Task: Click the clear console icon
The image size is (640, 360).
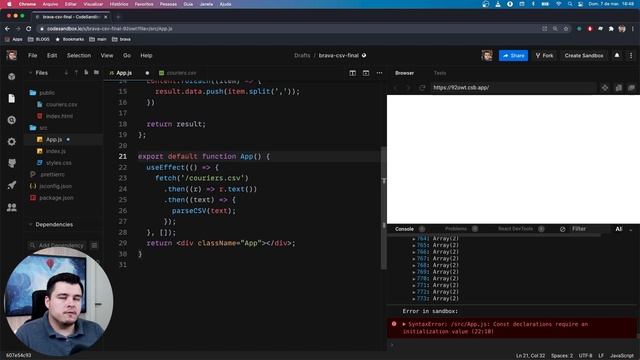Action: [562, 229]
